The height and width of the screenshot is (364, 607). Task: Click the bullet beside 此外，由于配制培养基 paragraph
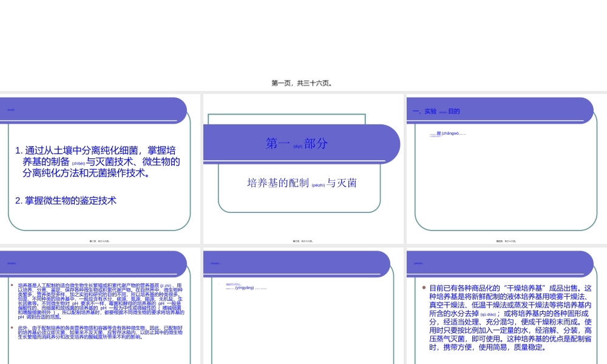coord(12,326)
